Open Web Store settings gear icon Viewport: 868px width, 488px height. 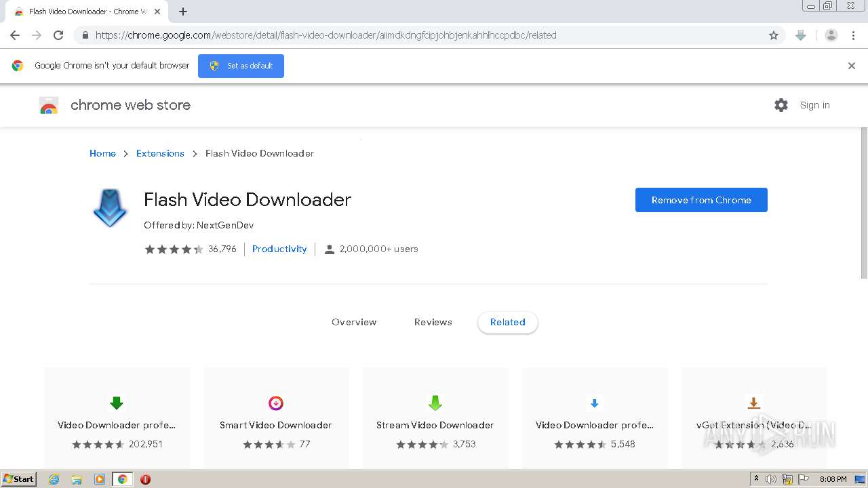pos(781,105)
